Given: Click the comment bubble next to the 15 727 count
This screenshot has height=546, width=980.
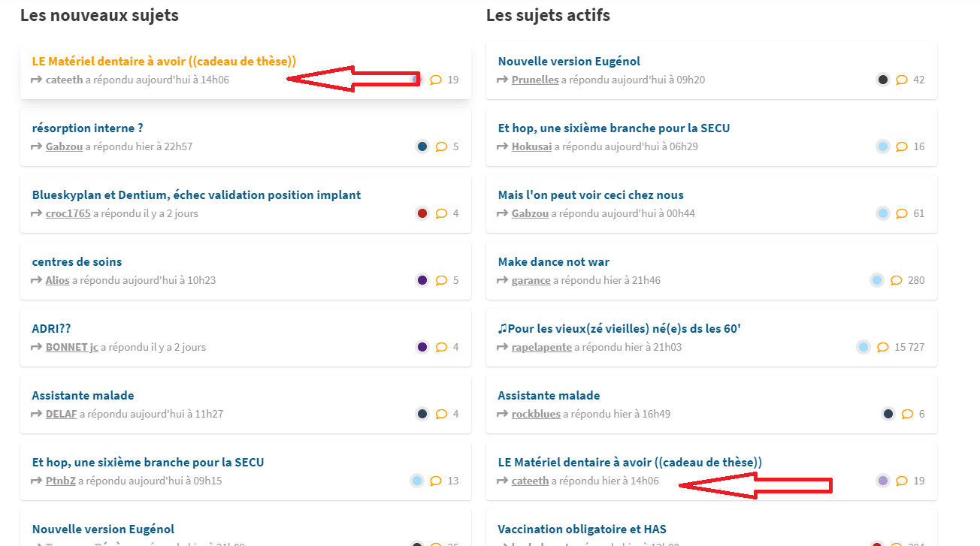Looking at the screenshot, I should (883, 347).
